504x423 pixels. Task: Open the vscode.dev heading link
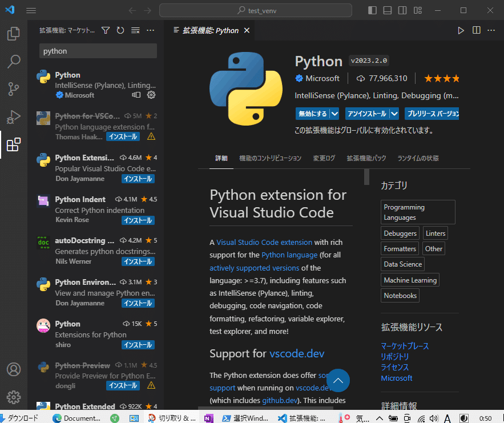(297, 353)
